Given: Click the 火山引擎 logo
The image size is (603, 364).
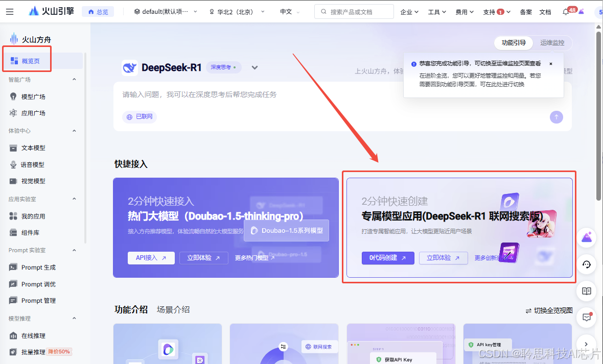Looking at the screenshot, I should coord(51,11).
